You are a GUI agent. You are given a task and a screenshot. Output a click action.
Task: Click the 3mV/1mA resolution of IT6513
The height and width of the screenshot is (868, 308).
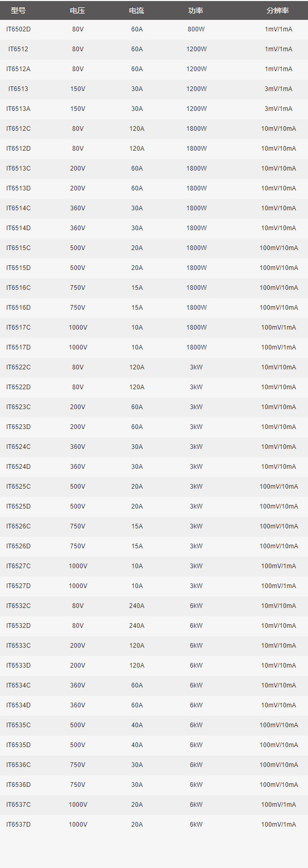click(x=278, y=89)
